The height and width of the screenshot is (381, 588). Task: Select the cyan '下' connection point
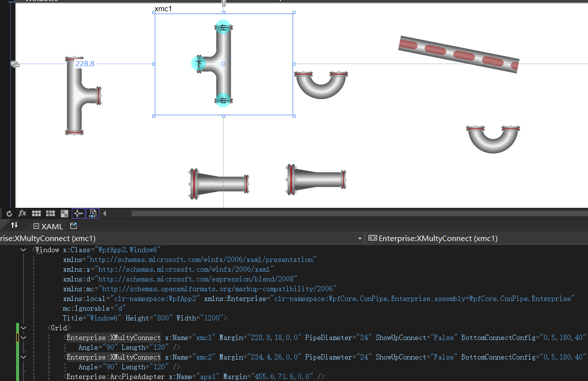[x=199, y=63]
